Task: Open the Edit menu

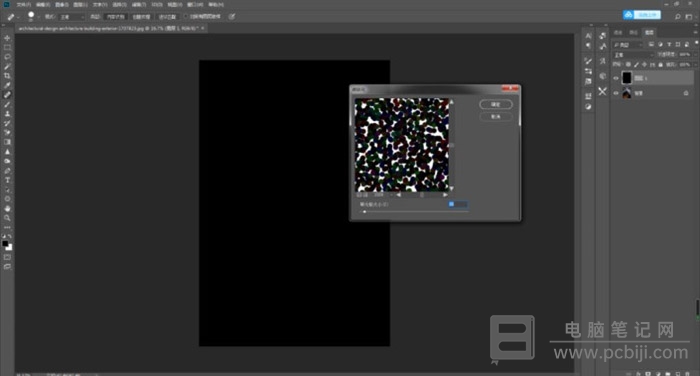Action: (x=42, y=4)
